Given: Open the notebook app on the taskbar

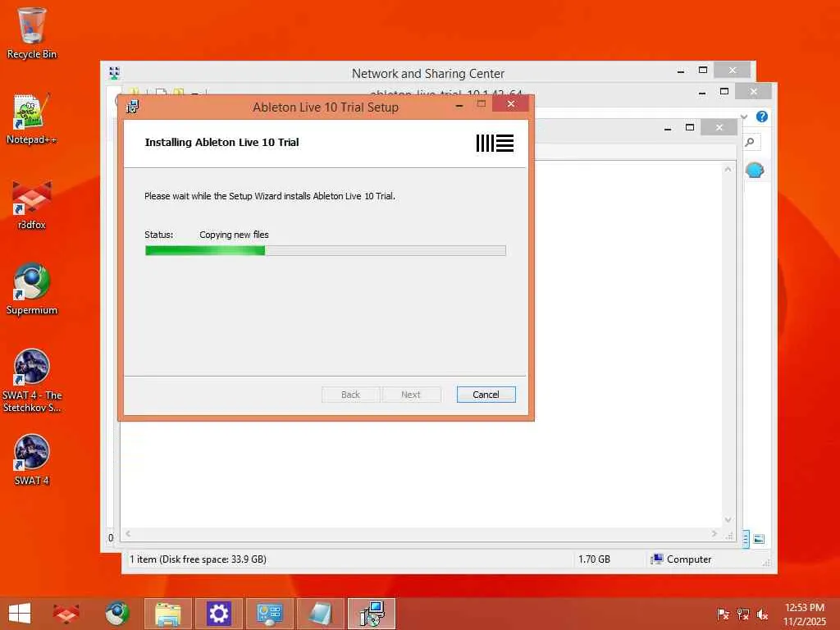Looking at the screenshot, I should pos(321,614).
